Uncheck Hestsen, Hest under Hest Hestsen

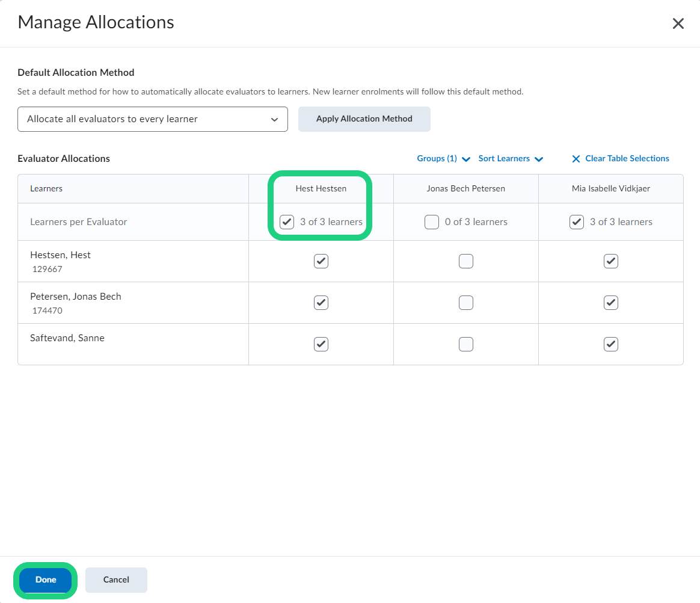321,261
